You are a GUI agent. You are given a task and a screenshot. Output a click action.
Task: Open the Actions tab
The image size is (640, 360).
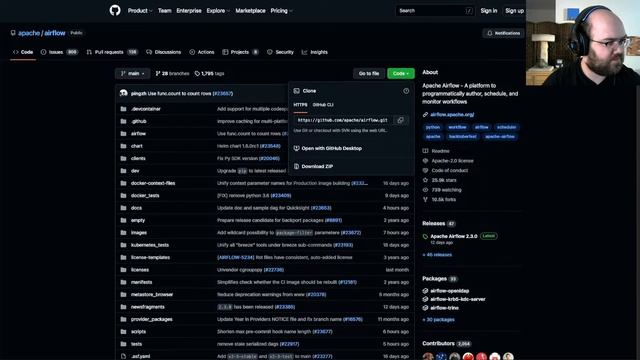click(202, 52)
